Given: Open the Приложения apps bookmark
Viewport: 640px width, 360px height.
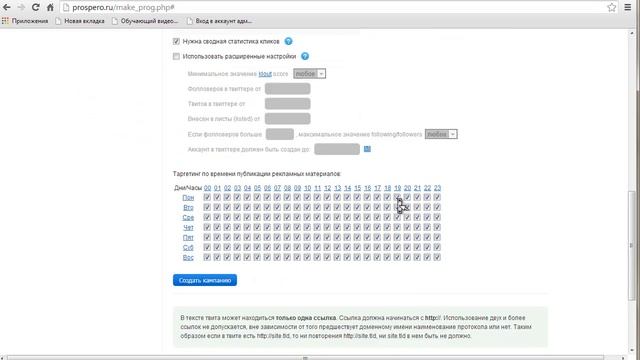Looking at the screenshot, I should [25, 21].
